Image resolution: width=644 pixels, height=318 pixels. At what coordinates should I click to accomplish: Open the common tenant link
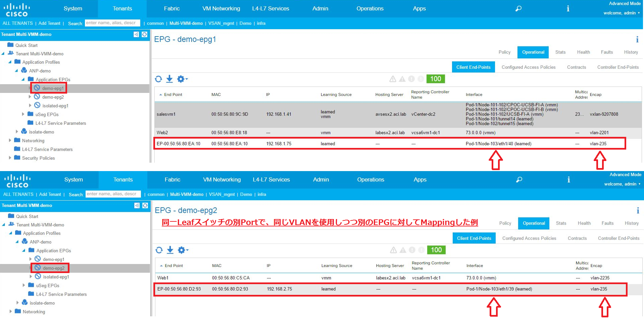[155, 23]
